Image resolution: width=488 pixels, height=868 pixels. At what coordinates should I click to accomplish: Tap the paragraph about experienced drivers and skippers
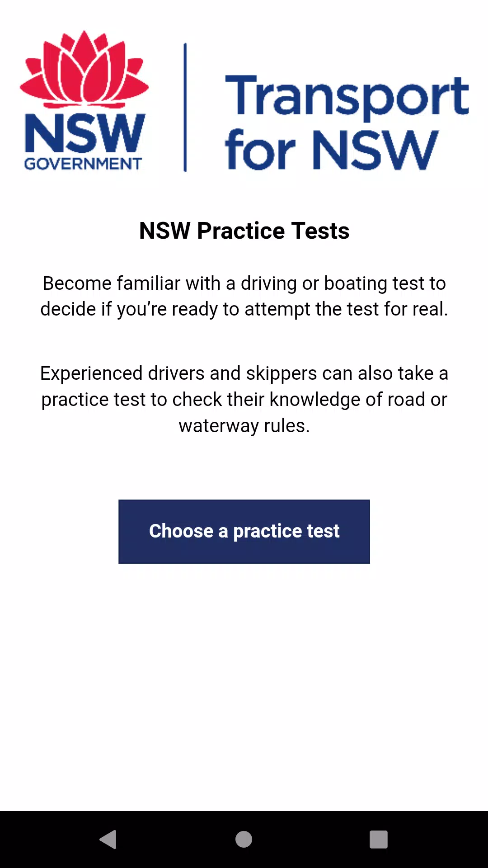coord(244,399)
